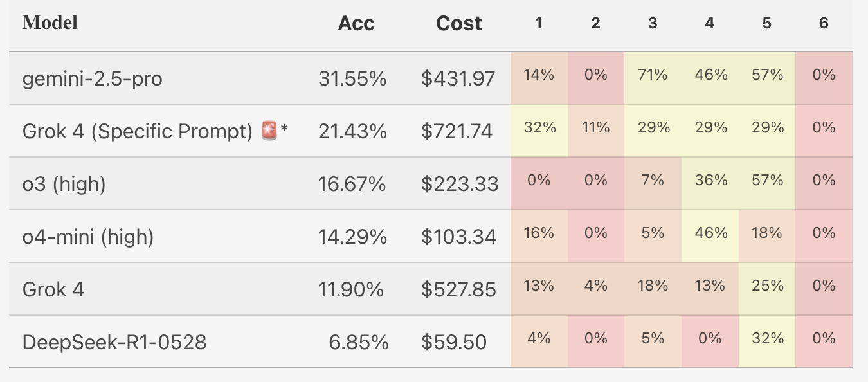
Task: Select the 21.43% accuracy value
Action: coord(352,131)
